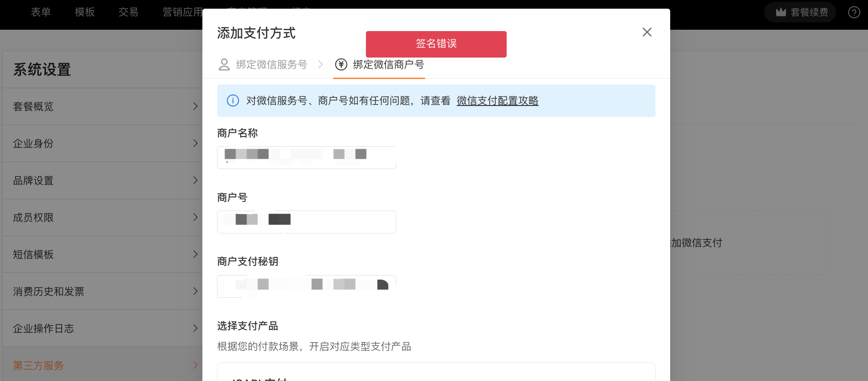Switch to the 交易 top menu
The image size is (868, 381).
(128, 12)
